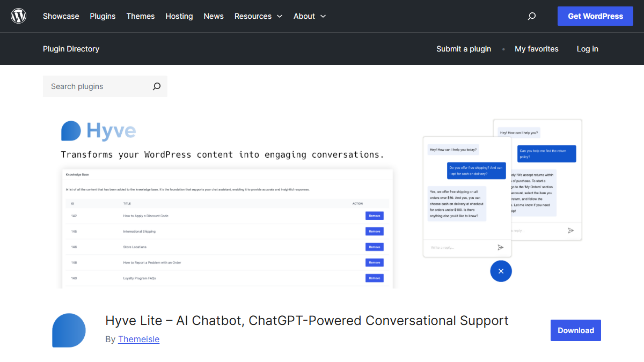The height and width of the screenshot is (362, 644).
Task: Open the site search magnifier icon
Action: tap(532, 16)
